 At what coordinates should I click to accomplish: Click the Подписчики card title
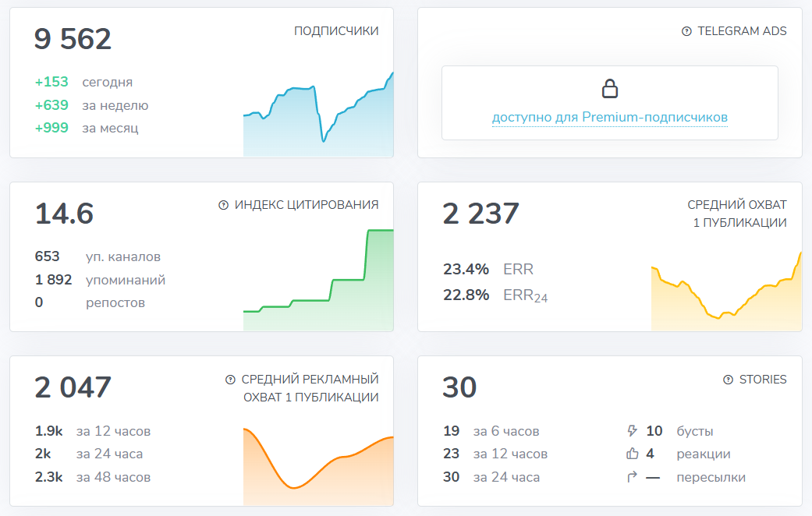coord(336,31)
